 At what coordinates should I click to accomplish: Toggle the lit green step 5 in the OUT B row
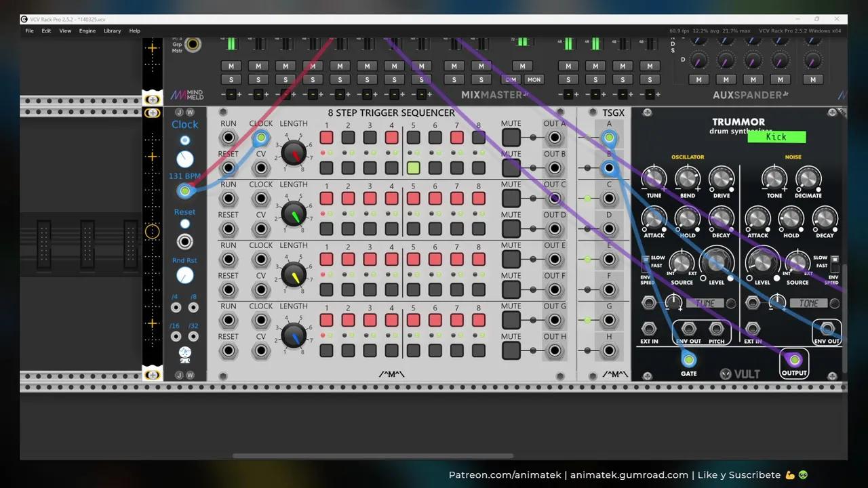coord(413,167)
